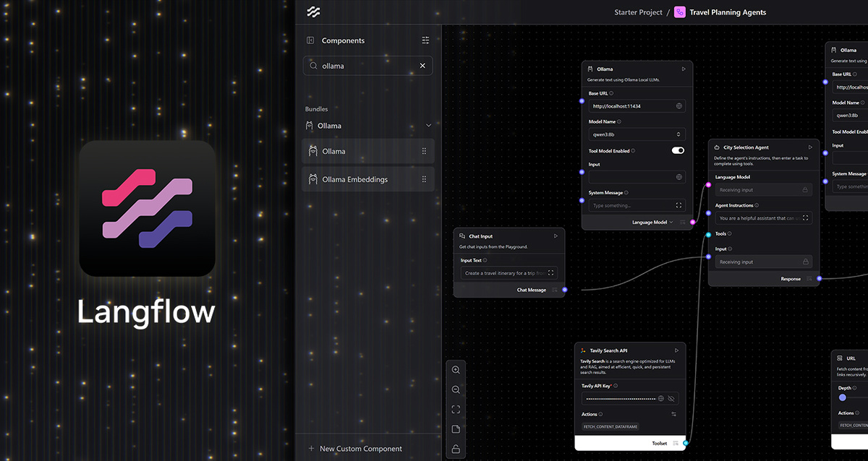Screen dimensions: 868x461
Task: Click the agent Response output port
Action: pyautogui.click(x=820, y=278)
